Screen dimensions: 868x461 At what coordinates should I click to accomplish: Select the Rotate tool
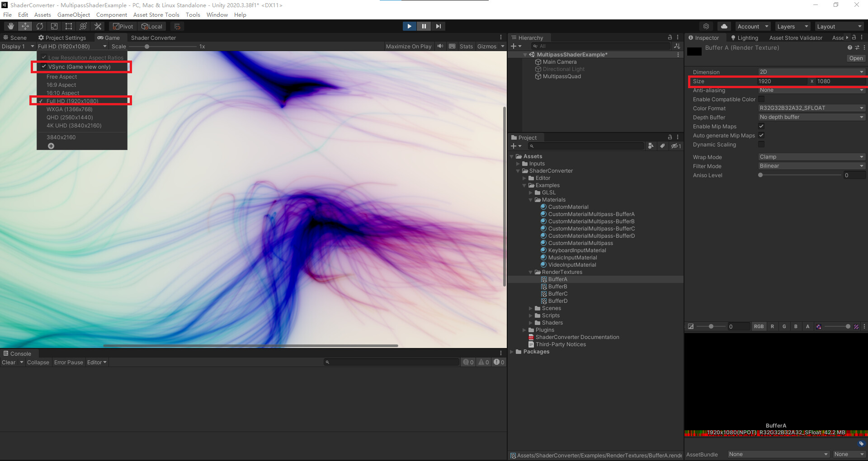(x=40, y=26)
